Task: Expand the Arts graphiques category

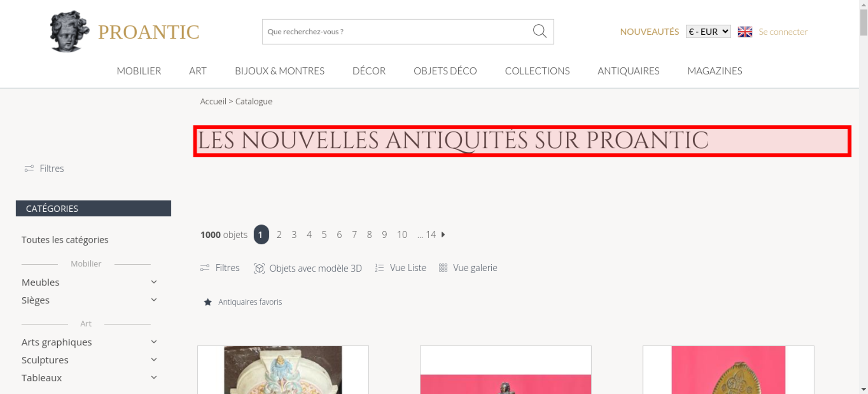Action: (154, 342)
